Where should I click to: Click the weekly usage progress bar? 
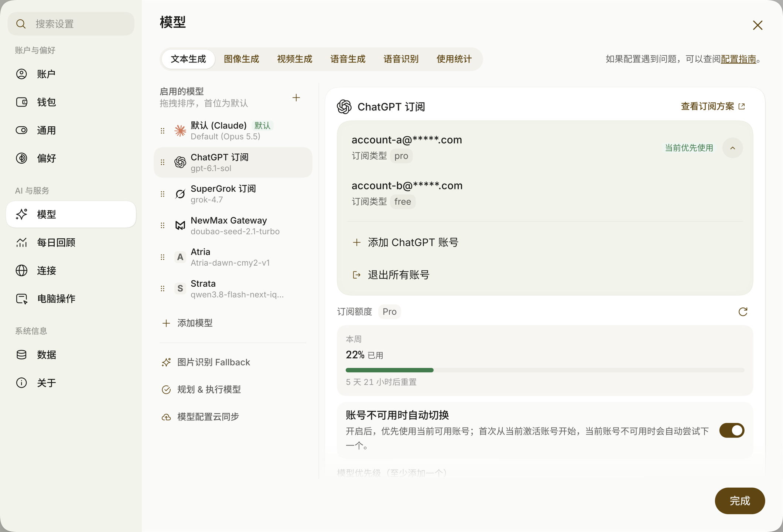545,370
